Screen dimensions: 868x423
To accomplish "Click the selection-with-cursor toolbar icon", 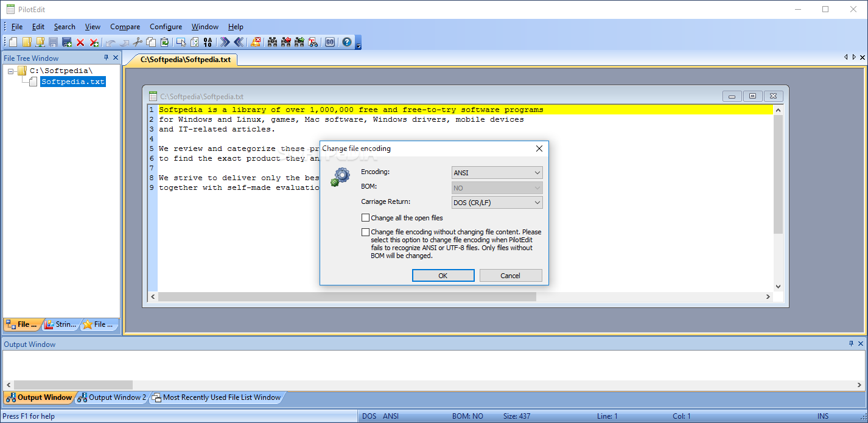I will (181, 42).
